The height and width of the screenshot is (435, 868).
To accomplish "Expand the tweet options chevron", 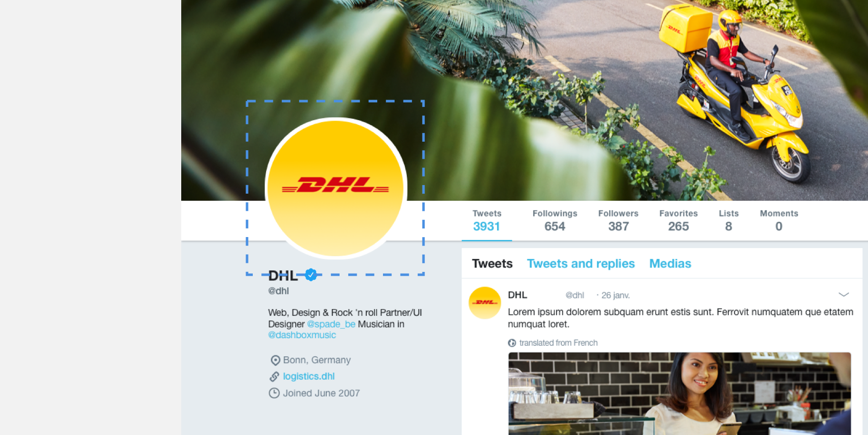I will [844, 295].
